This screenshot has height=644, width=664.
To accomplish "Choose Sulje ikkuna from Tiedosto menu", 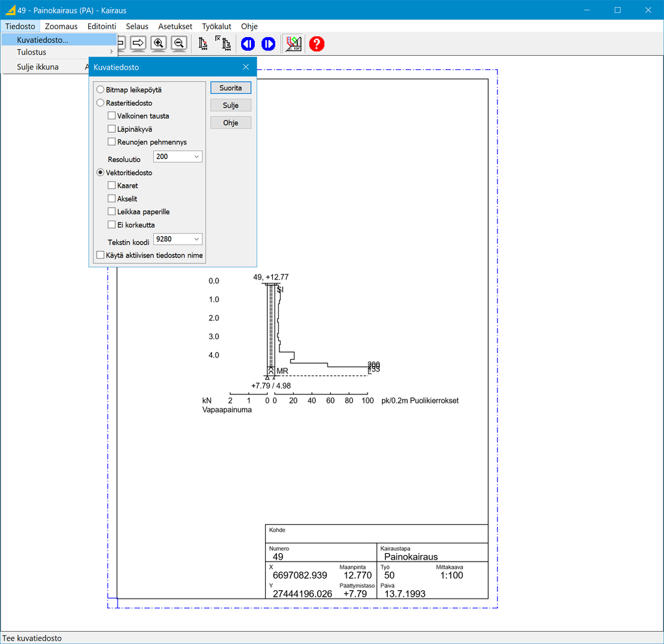I will point(38,67).
